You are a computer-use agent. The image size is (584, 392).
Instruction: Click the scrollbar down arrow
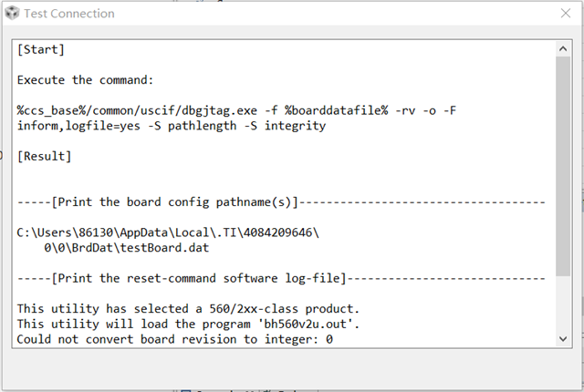tap(562, 339)
